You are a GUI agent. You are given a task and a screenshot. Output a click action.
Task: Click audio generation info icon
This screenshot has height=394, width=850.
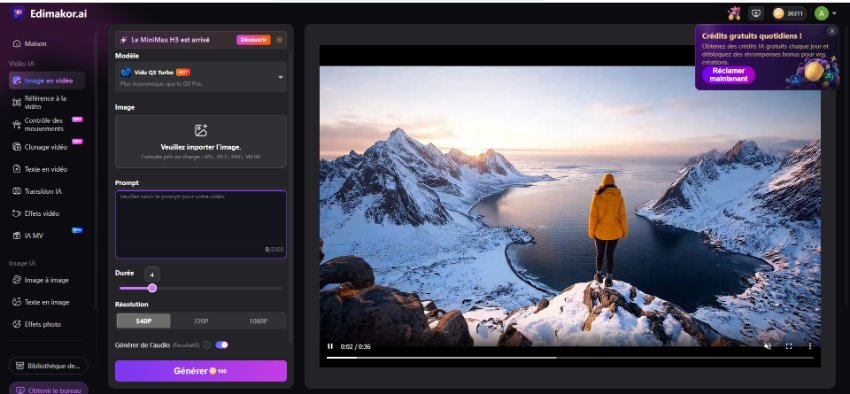pos(207,345)
